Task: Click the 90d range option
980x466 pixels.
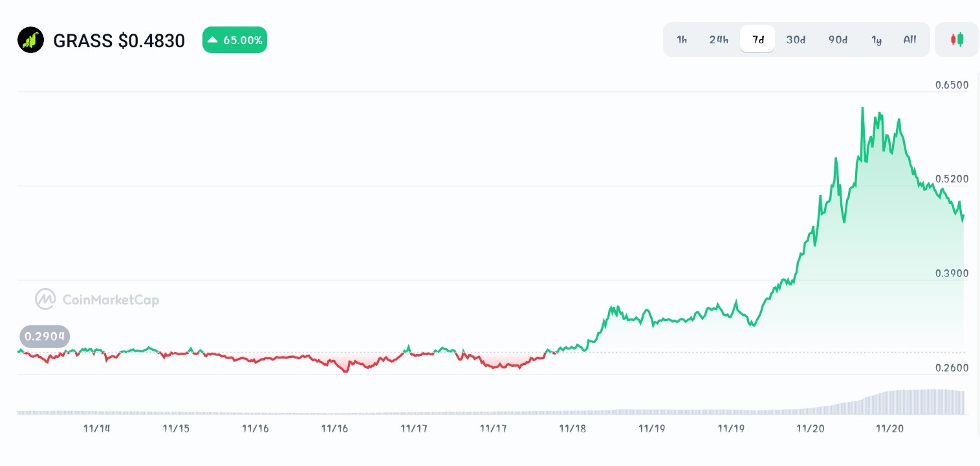Action: click(838, 39)
